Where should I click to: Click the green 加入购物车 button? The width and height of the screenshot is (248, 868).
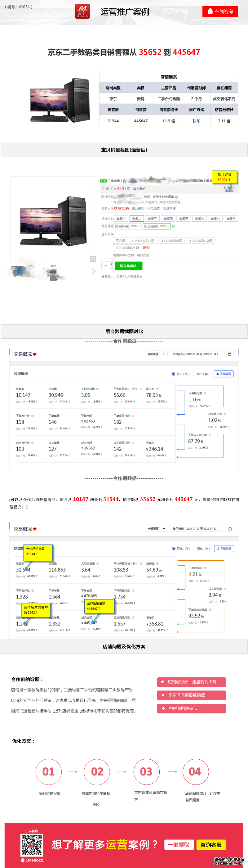point(129,266)
